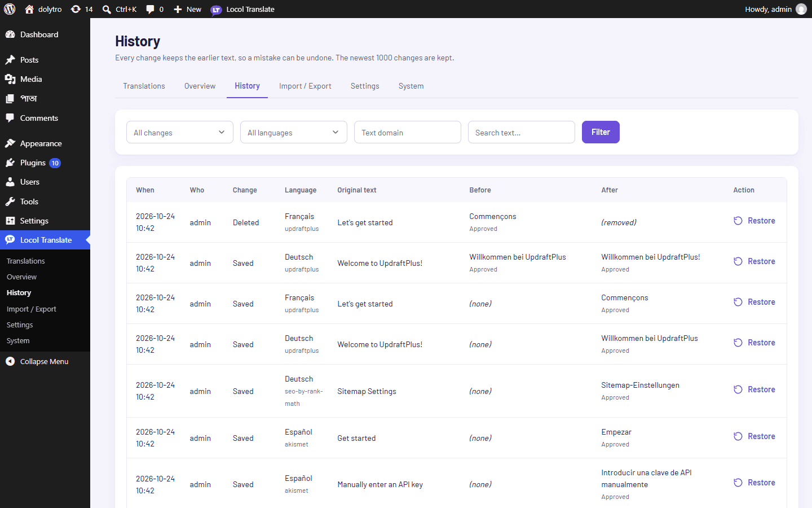The image size is (812, 508).
Task: Open Comments in sidebar
Action: (45, 118)
